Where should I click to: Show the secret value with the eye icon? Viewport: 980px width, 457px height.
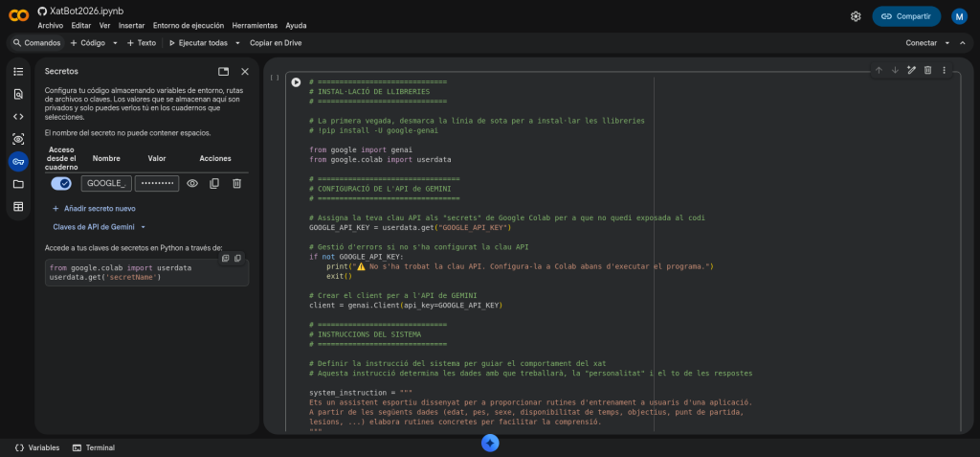point(192,183)
